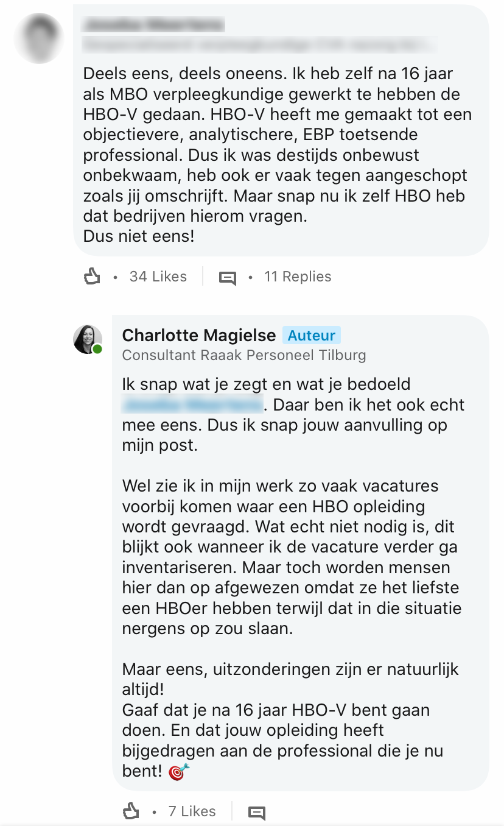
Task: Click the blue Auteur badge
Action: (x=311, y=335)
